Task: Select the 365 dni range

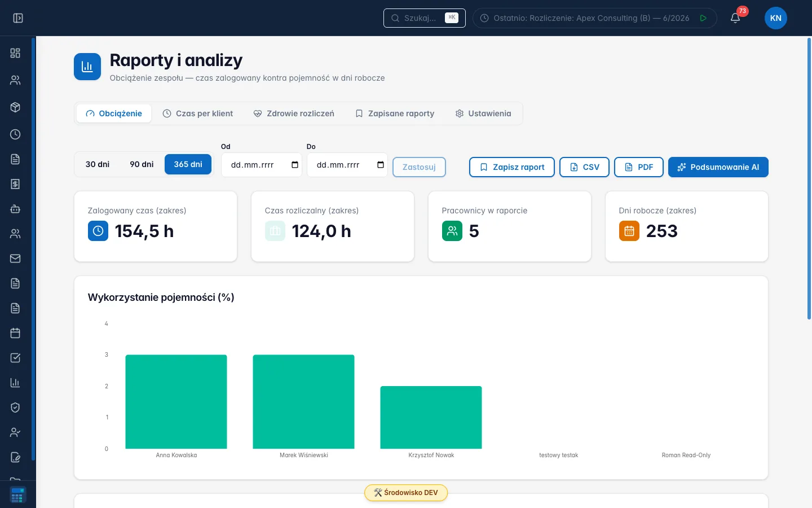Action: coord(188,164)
